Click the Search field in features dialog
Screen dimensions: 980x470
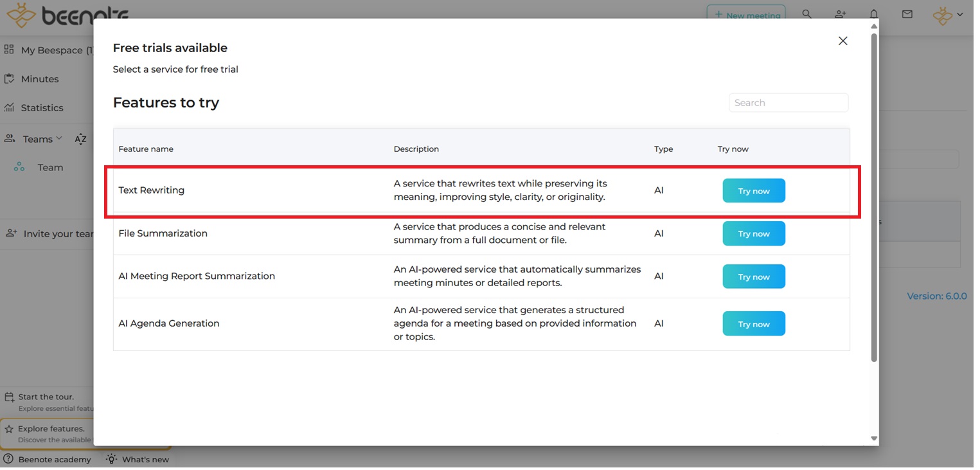(x=788, y=103)
